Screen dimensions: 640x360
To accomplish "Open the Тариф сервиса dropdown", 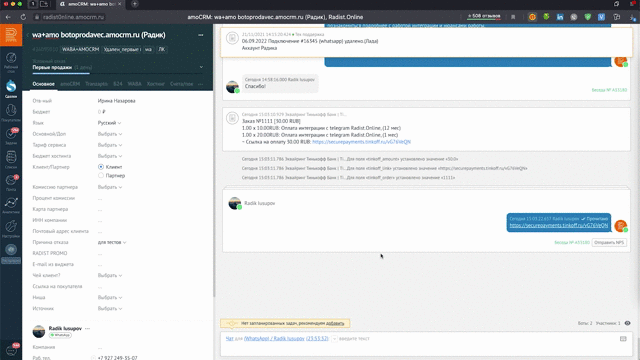I will tap(110, 145).
